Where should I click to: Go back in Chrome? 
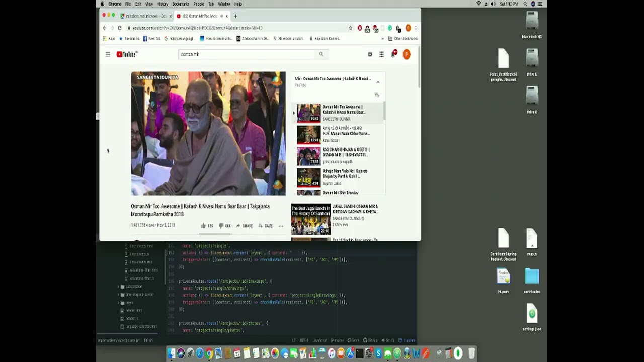pos(105,28)
